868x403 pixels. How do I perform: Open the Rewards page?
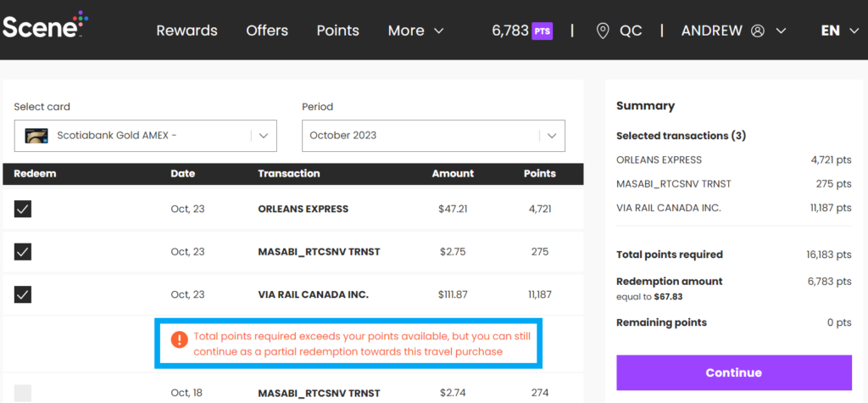[186, 31]
